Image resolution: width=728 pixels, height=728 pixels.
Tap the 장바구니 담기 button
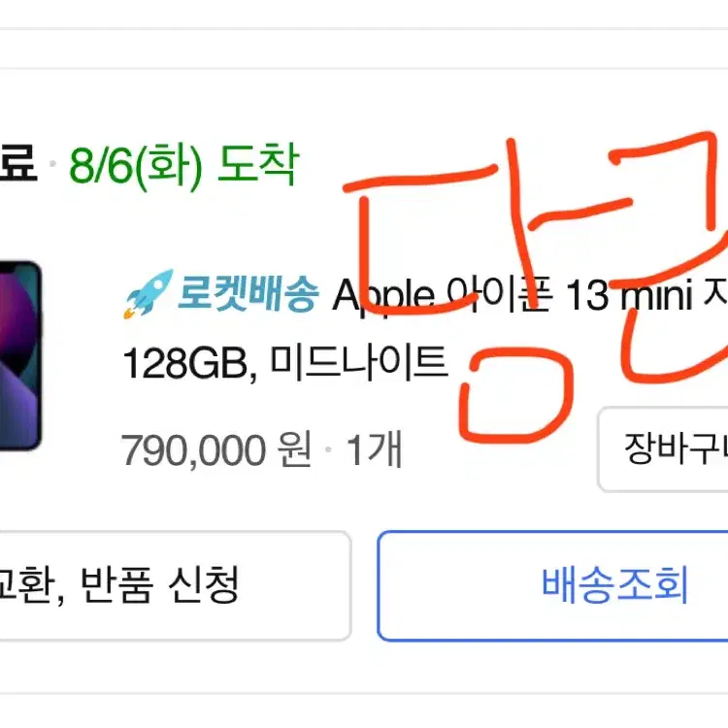(x=663, y=449)
